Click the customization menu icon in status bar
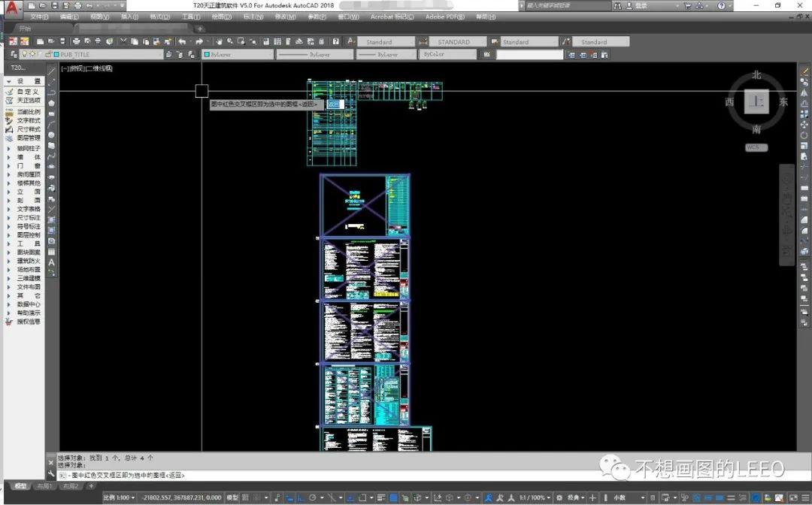This screenshot has width=812, height=505. (x=806, y=497)
